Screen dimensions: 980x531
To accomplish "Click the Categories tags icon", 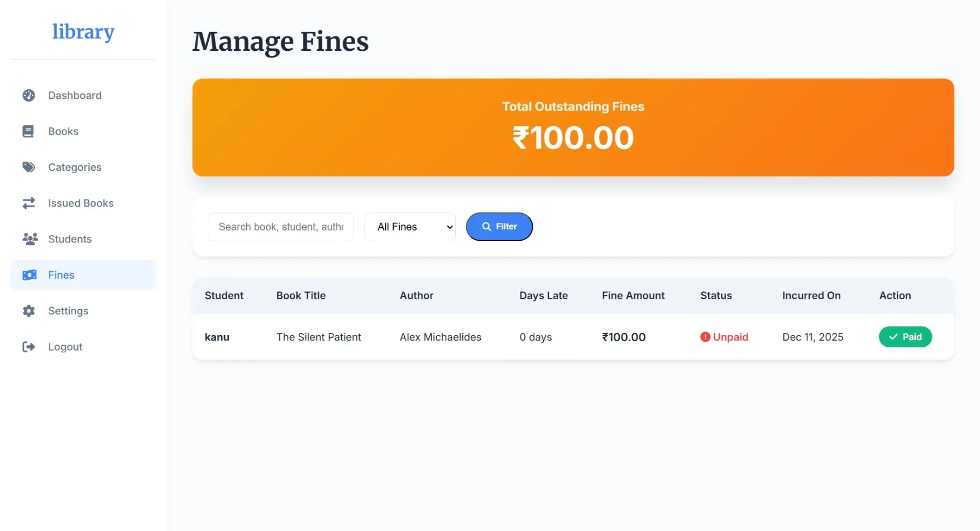I will pyautogui.click(x=28, y=167).
